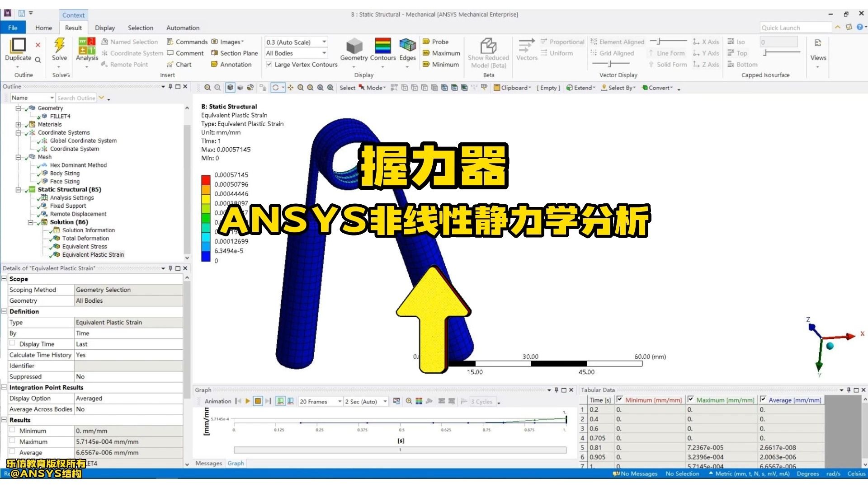Click the Vectors display icon
This screenshot has width=868, height=488.
[527, 46]
